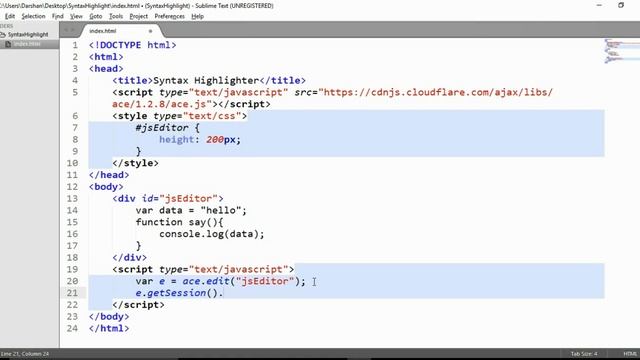Open the Tab Size 4 setting

[584, 354]
